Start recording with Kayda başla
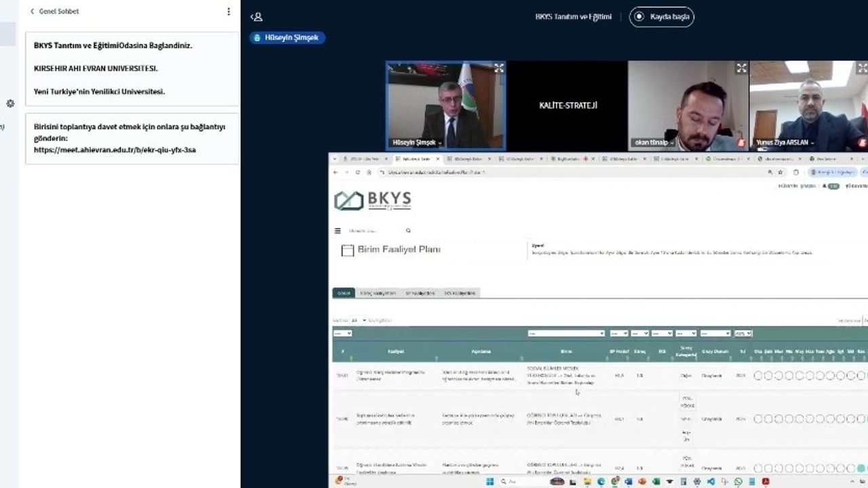 tap(661, 17)
